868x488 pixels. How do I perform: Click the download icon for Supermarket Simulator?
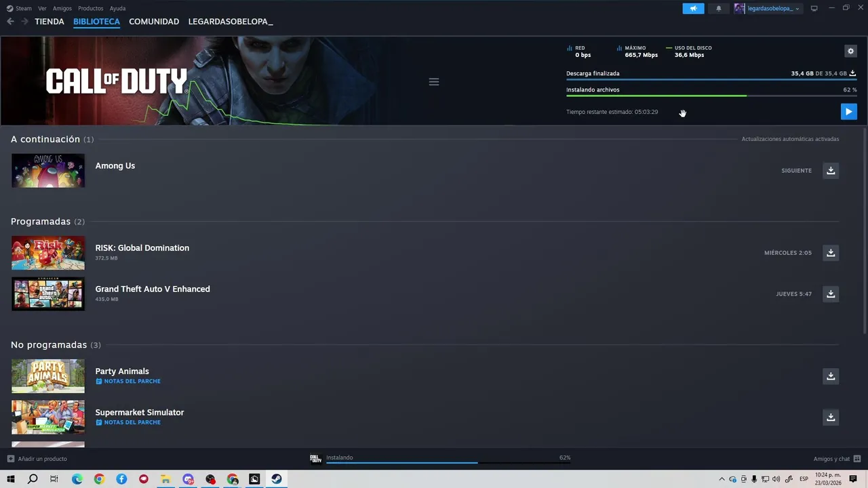pyautogui.click(x=831, y=417)
